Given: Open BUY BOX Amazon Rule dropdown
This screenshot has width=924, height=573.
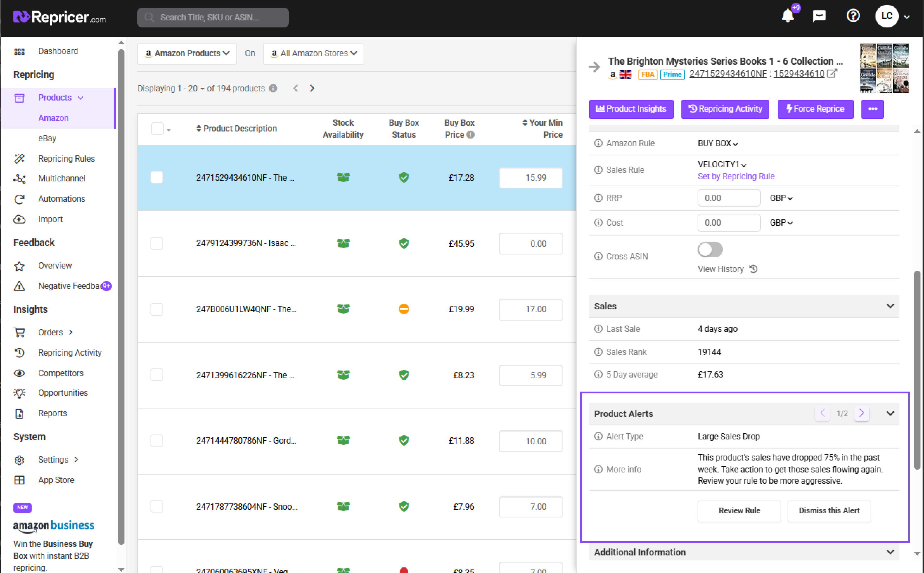Looking at the screenshot, I should point(718,143).
